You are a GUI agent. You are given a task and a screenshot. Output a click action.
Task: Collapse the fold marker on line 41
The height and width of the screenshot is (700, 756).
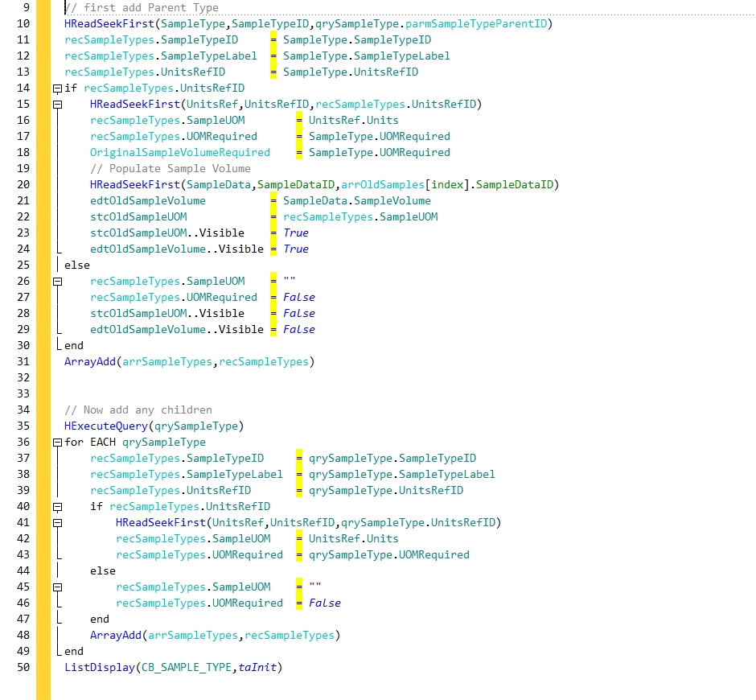click(x=57, y=523)
